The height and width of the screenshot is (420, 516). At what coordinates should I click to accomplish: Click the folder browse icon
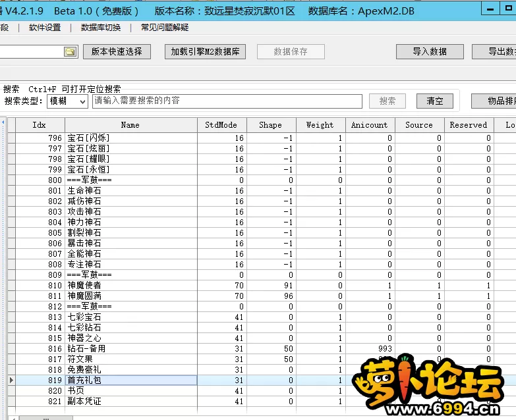tap(70, 51)
